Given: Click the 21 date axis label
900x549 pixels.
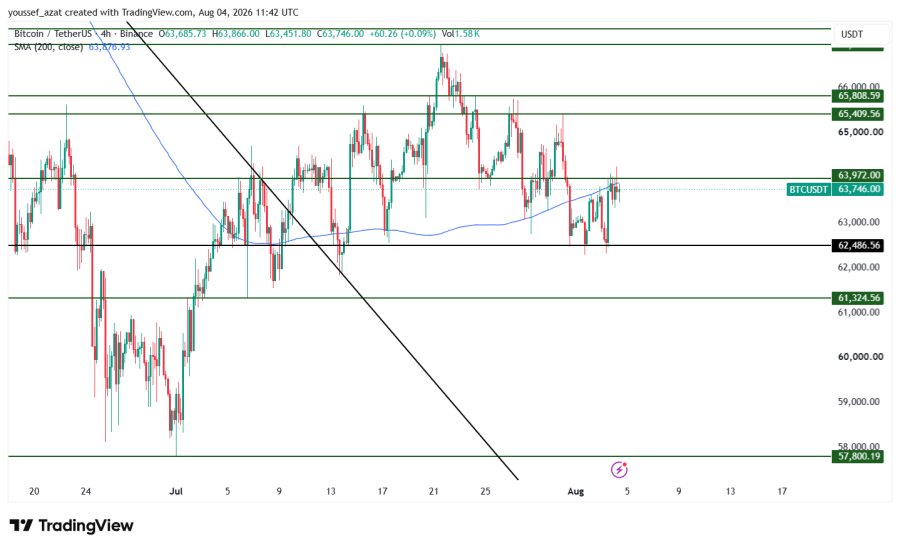Looking at the screenshot, I should click(x=434, y=492).
